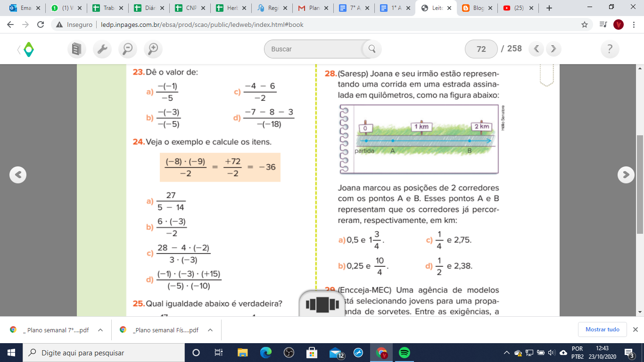644x362 pixels.
Task: Close the downloads bar
Action: coord(635,329)
